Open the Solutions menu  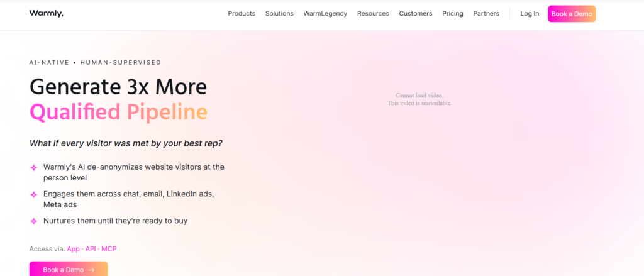[279, 14]
